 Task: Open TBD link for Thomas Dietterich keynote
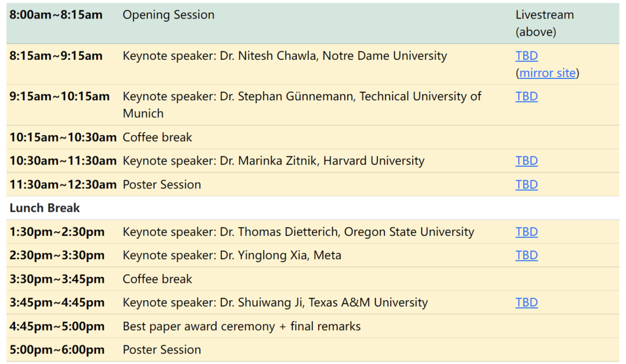tap(526, 232)
